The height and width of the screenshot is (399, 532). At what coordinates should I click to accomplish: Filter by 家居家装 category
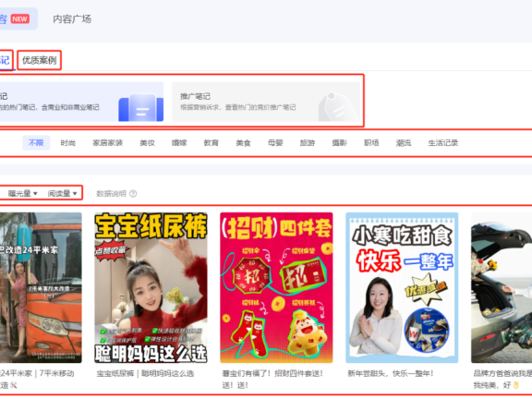(107, 143)
